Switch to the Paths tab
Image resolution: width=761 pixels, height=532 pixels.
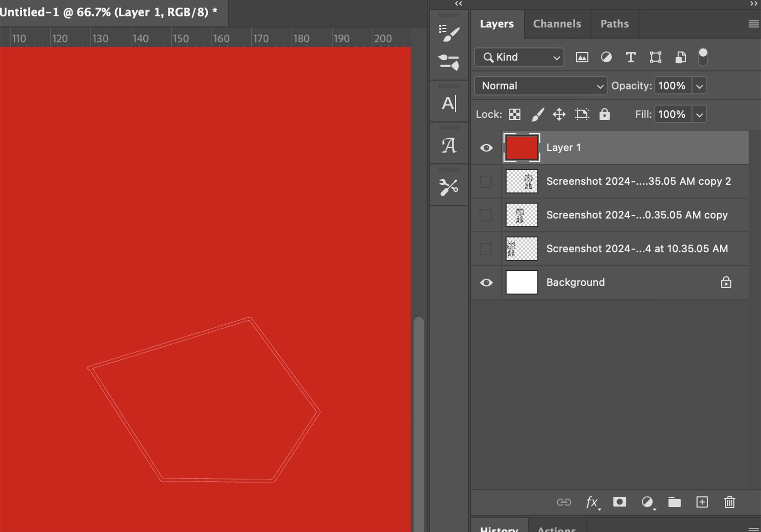[614, 24]
